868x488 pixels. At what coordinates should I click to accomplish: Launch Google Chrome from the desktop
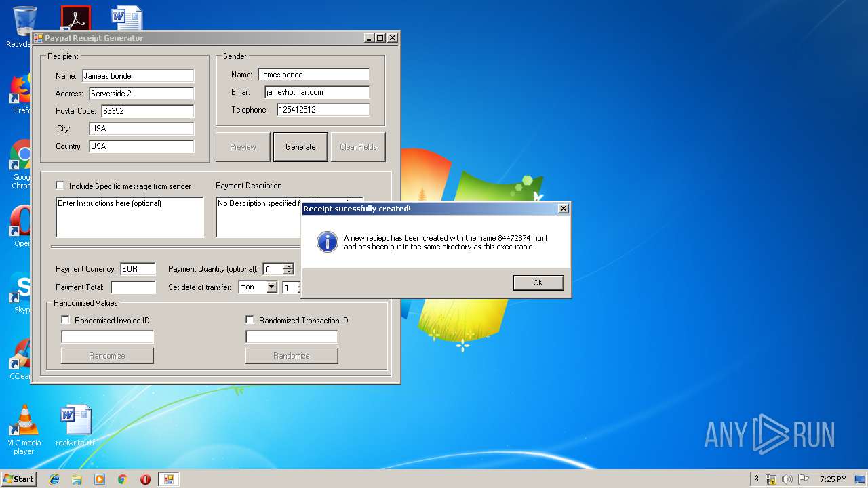[20, 165]
